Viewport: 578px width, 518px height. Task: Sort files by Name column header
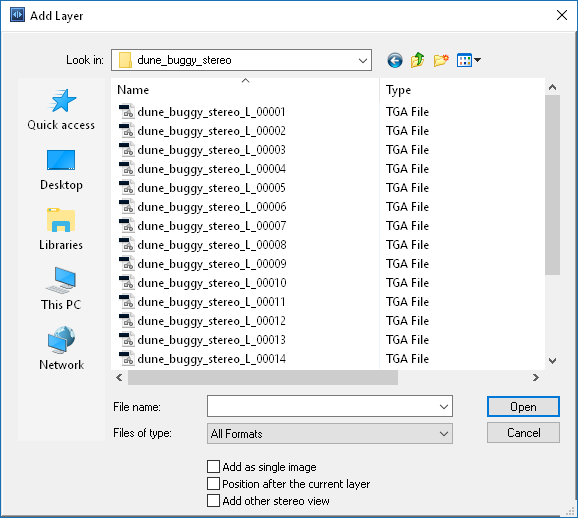pos(245,90)
